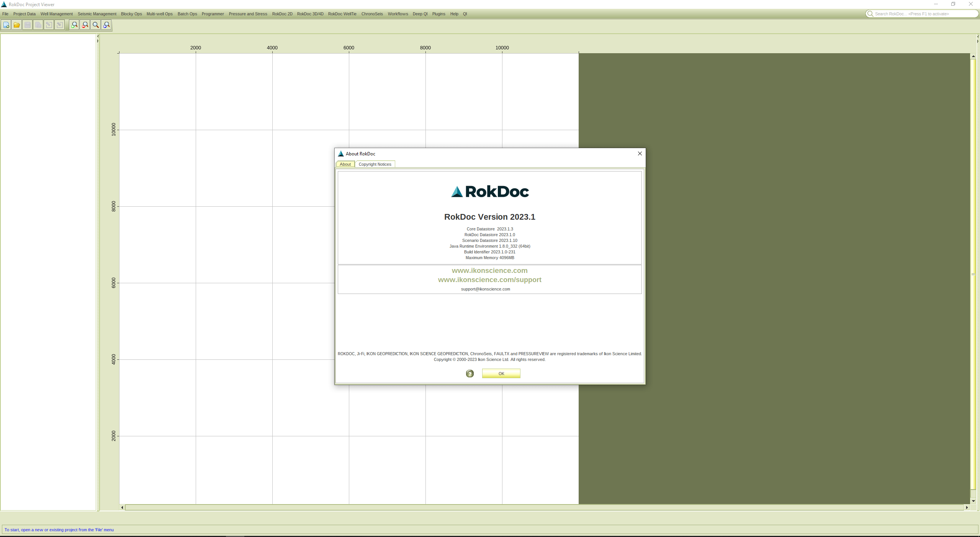Click the plain magnifier zoom icon
Viewport: 980px width, 537px height.
96,25
